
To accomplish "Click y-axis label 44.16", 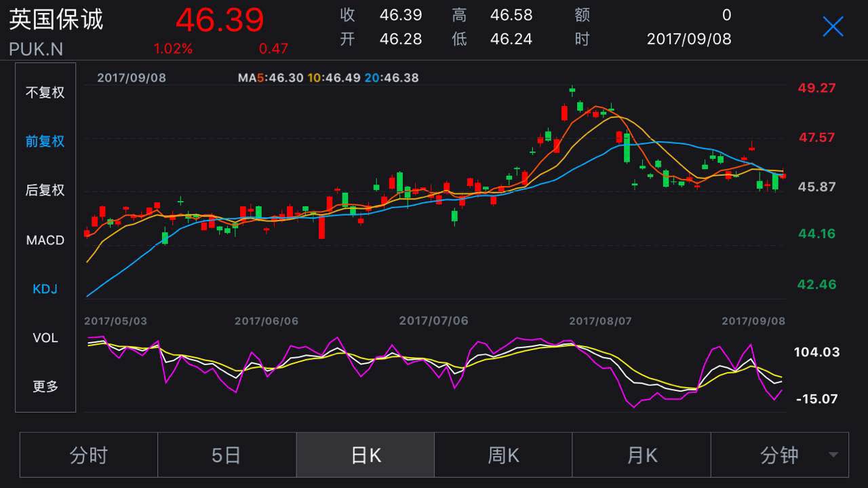I will click(816, 233).
